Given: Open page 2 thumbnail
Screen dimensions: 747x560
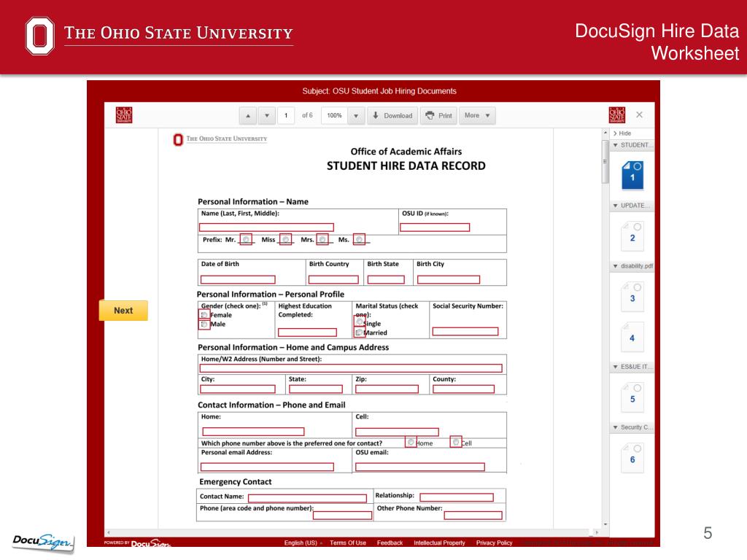Looking at the screenshot, I should tap(632, 236).
